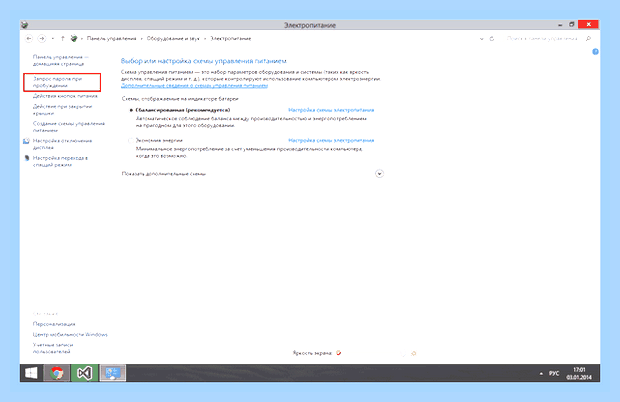Click the Control Panel search field

(x=542, y=38)
